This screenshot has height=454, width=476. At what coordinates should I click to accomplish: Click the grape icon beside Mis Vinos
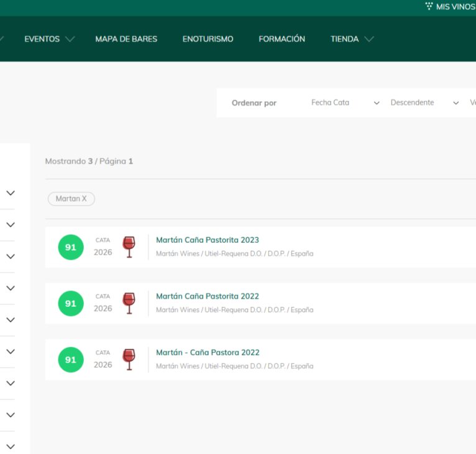(429, 7)
